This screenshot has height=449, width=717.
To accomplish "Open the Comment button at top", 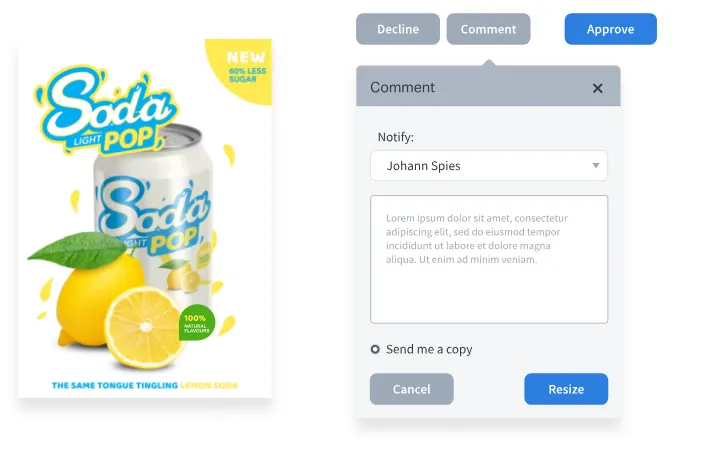I will click(488, 29).
